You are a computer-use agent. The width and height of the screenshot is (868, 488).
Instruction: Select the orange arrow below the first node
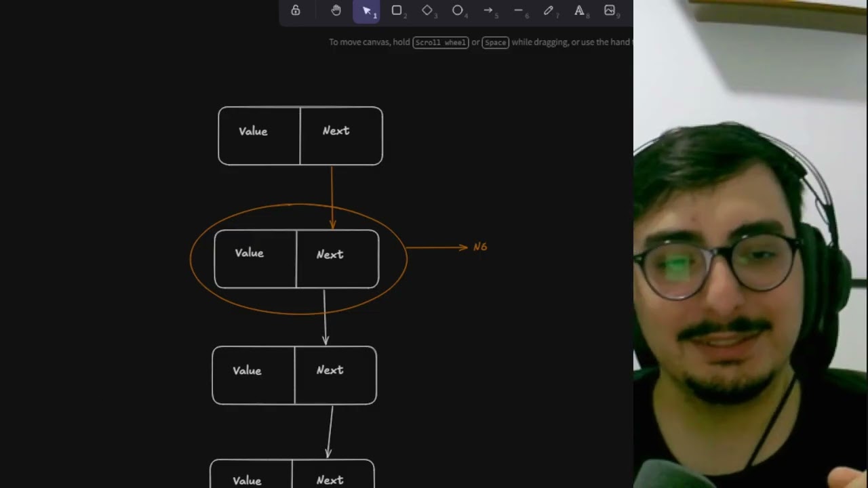pyautogui.click(x=332, y=198)
